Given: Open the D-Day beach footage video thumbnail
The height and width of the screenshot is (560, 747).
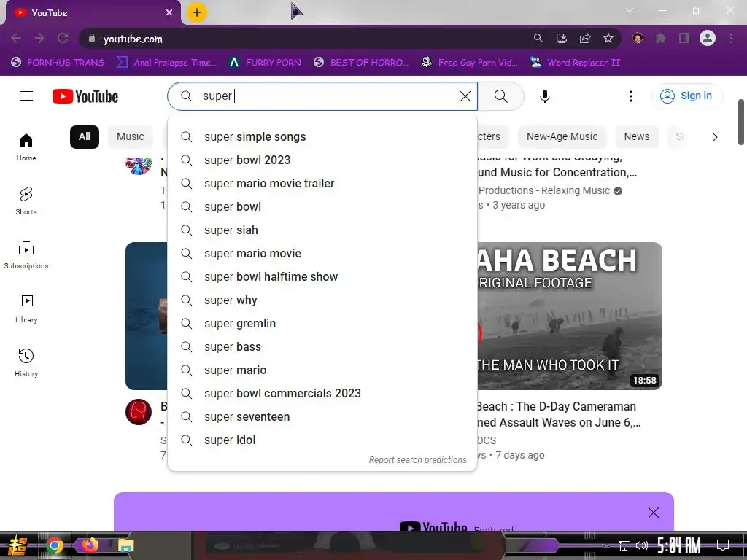Looking at the screenshot, I should click(570, 316).
